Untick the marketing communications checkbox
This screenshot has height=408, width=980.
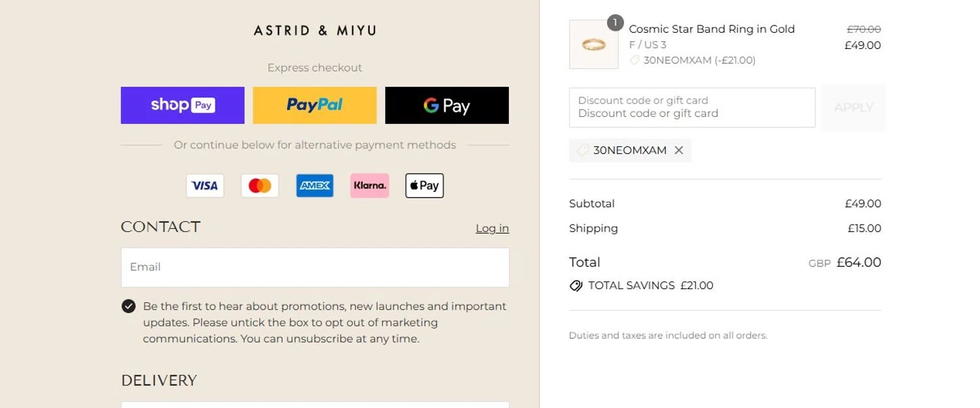pyautogui.click(x=129, y=306)
